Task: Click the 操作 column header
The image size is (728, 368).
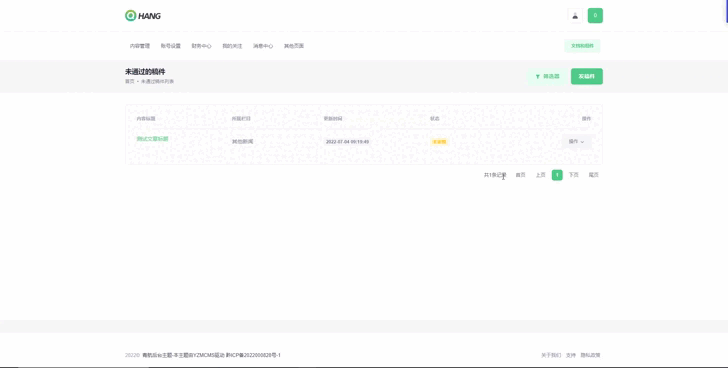Action: pyautogui.click(x=586, y=119)
